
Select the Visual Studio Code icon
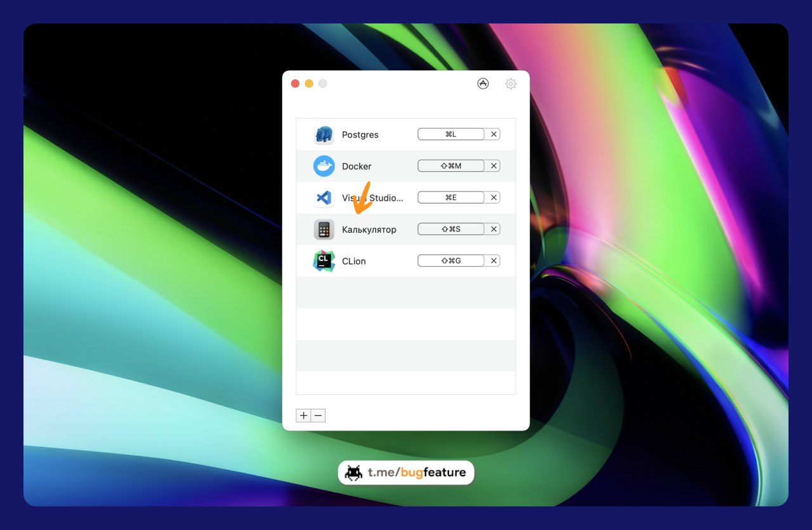(324, 198)
